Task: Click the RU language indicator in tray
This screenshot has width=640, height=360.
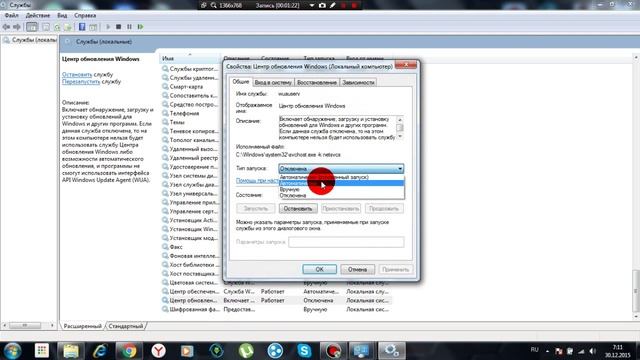Action: click(x=534, y=350)
